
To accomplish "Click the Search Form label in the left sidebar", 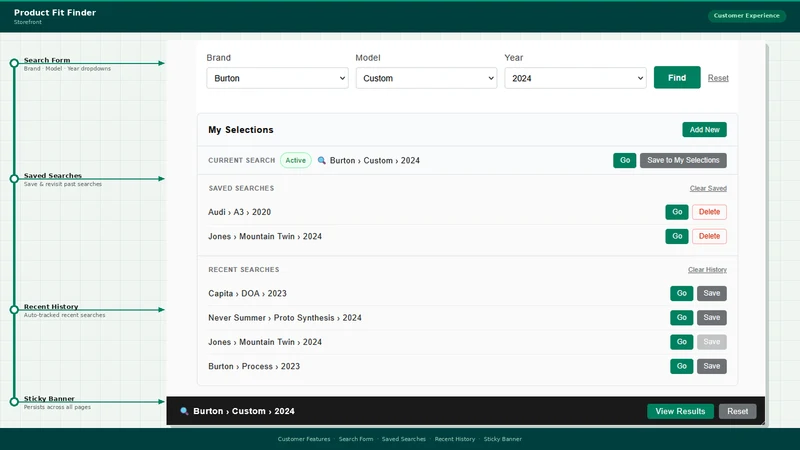I will [47, 60].
